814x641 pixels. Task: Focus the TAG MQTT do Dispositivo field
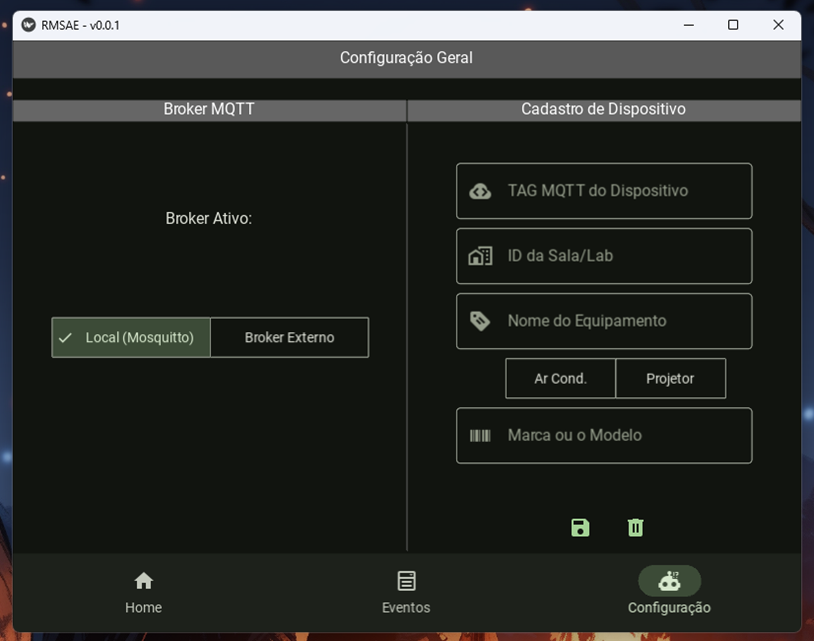(x=604, y=191)
